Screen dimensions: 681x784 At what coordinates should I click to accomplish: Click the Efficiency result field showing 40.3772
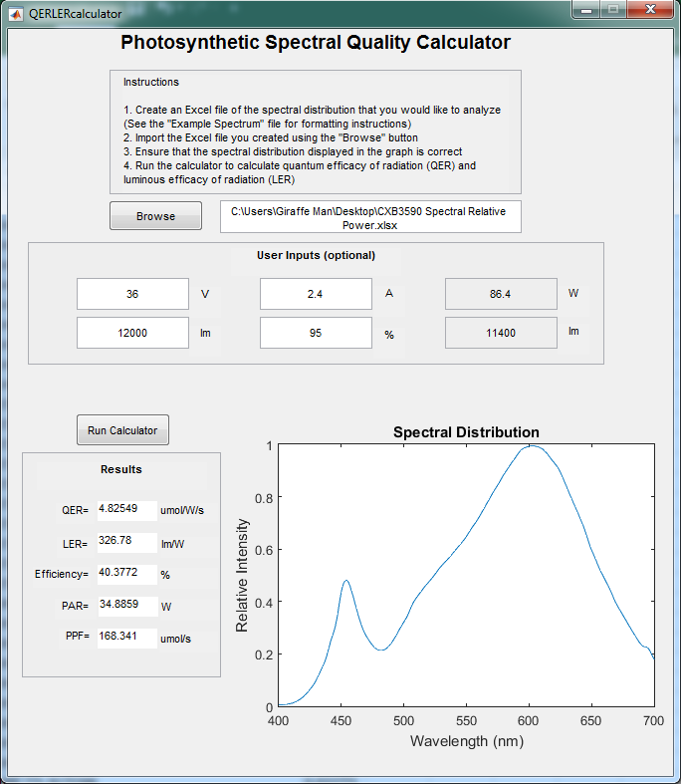(126, 575)
